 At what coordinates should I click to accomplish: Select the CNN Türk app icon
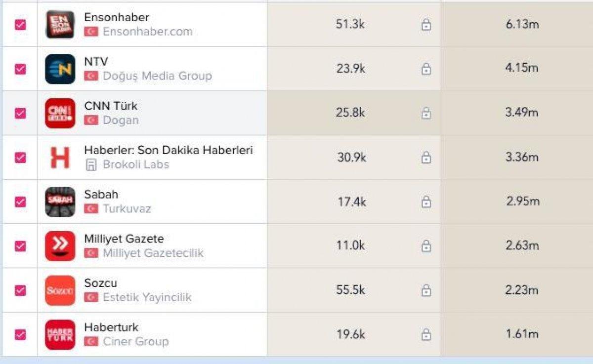(x=60, y=113)
